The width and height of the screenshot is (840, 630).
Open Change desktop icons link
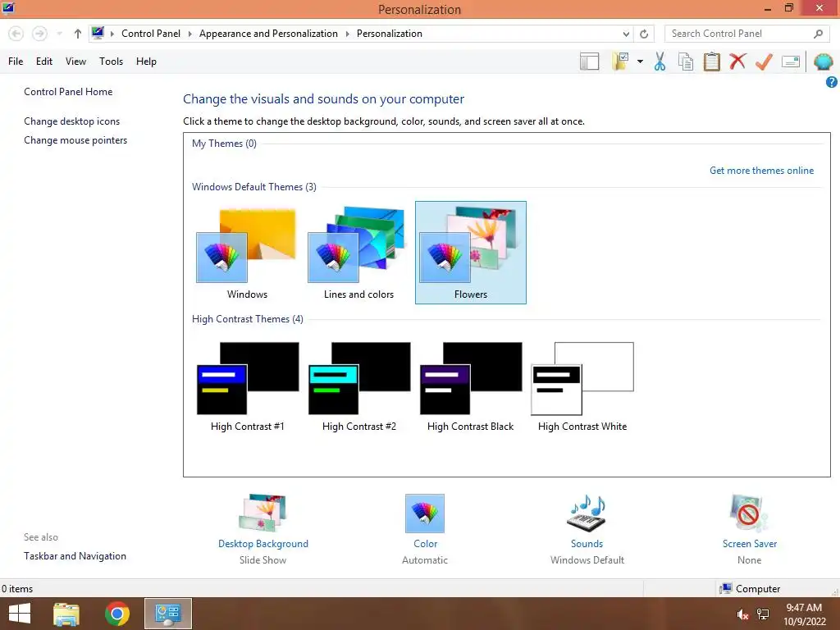72,121
